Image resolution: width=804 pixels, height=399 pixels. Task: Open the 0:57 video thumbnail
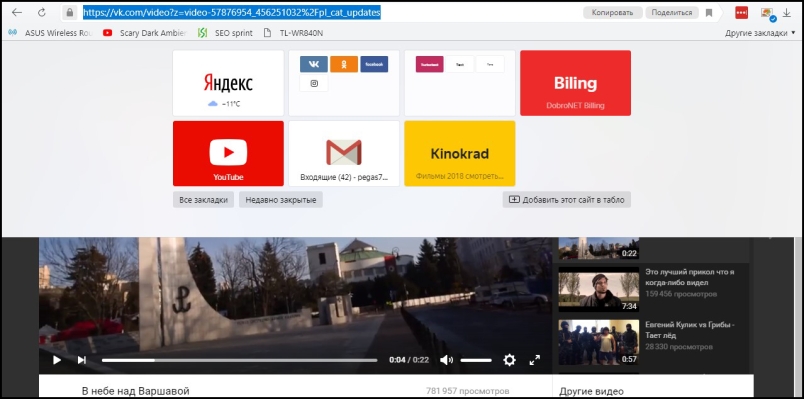click(x=598, y=342)
